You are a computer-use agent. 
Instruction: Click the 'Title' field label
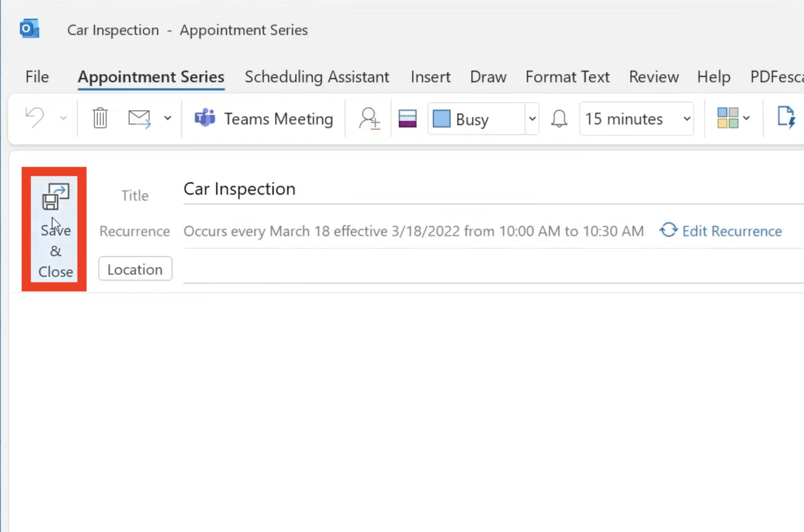[x=135, y=196]
